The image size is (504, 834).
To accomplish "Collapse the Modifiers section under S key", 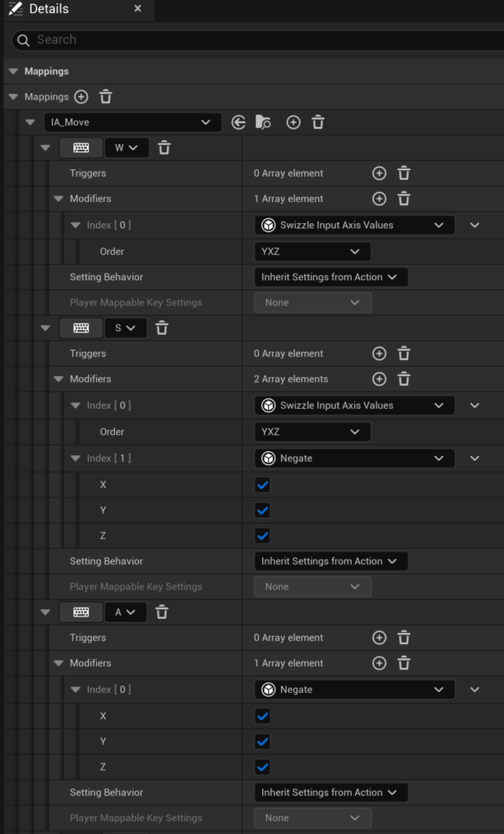I will coord(59,379).
